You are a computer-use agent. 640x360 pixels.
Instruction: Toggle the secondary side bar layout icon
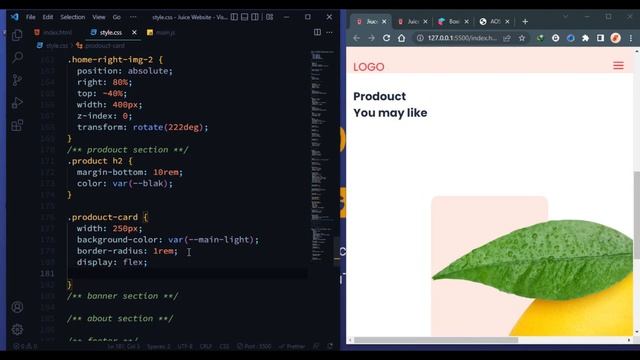[255, 17]
